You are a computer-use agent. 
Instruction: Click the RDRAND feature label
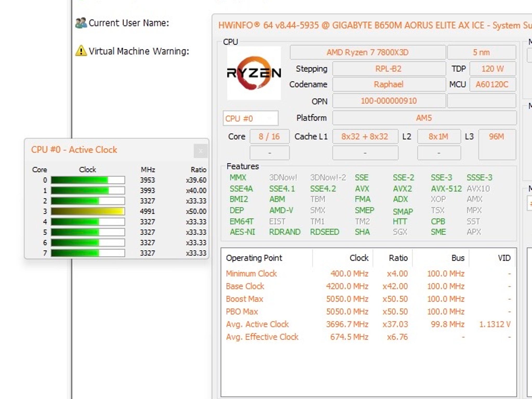(x=285, y=232)
